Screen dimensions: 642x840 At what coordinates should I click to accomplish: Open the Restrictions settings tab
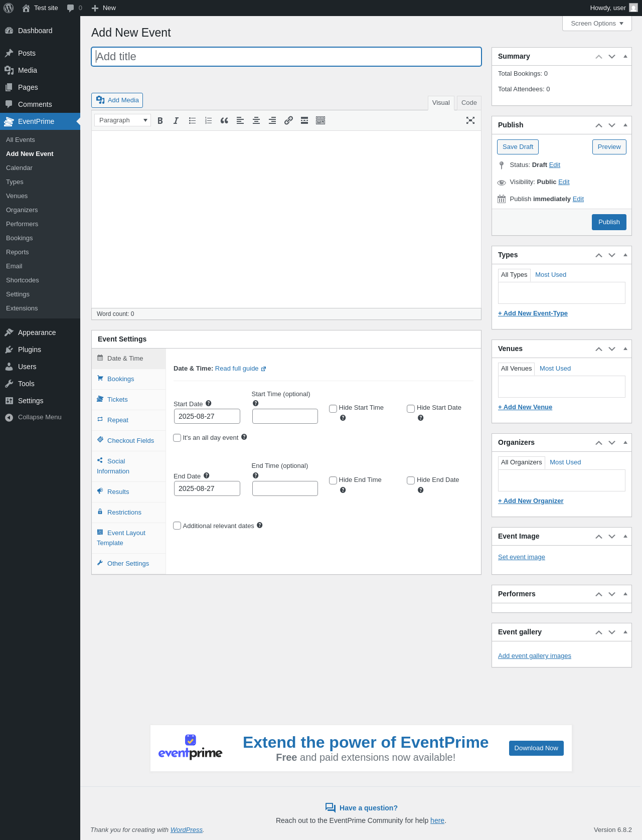[129, 513]
